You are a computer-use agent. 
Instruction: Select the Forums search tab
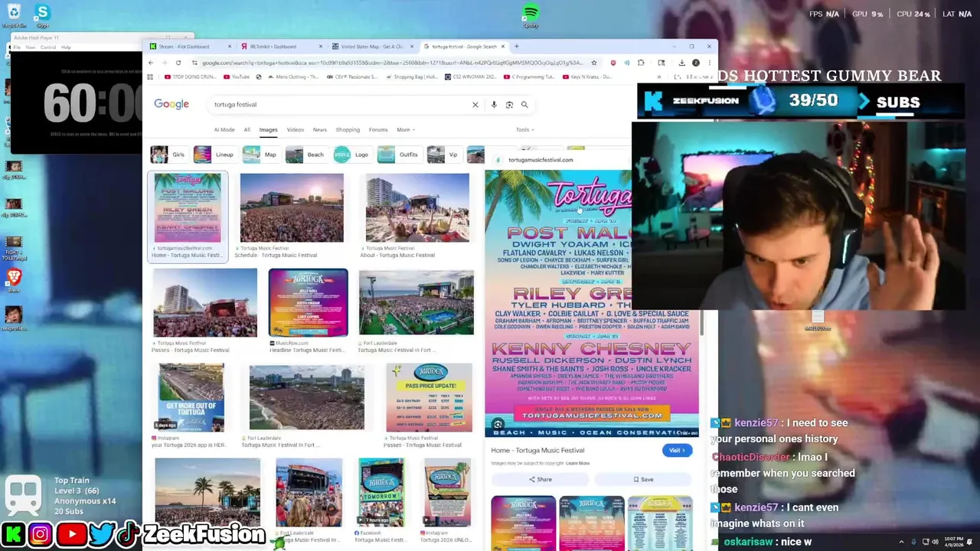(378, 129)
